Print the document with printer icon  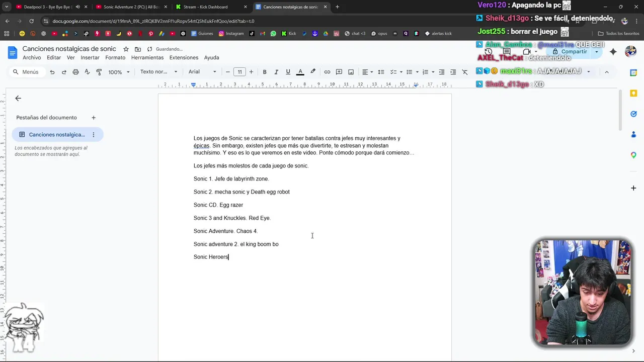75,72
